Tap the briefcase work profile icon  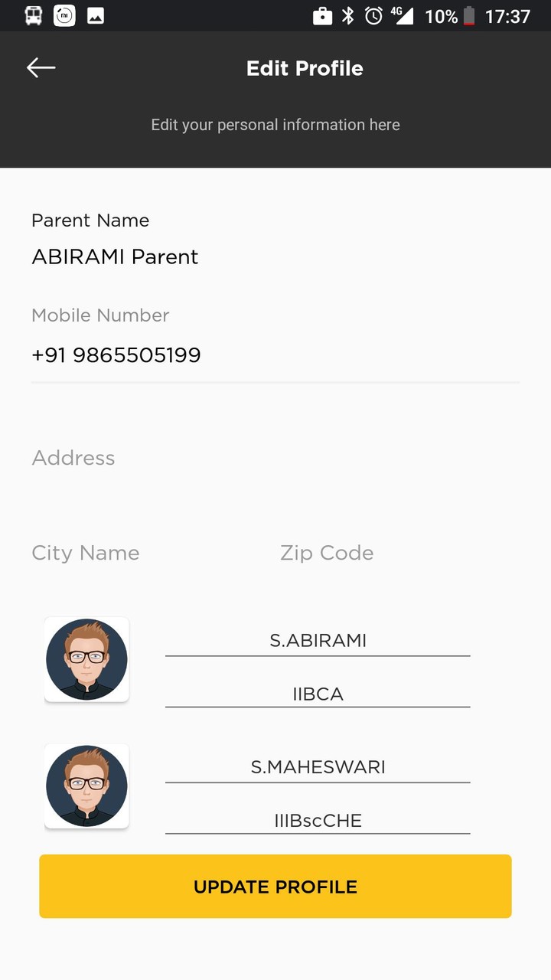click(x=323, y=15)
